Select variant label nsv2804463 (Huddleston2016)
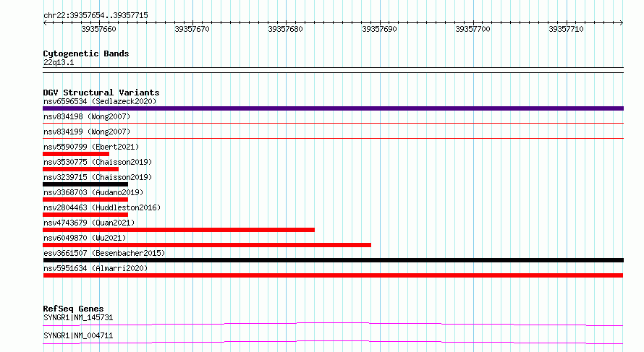The width and height of the screenshot is (644, 352). [x=102, y=207]
